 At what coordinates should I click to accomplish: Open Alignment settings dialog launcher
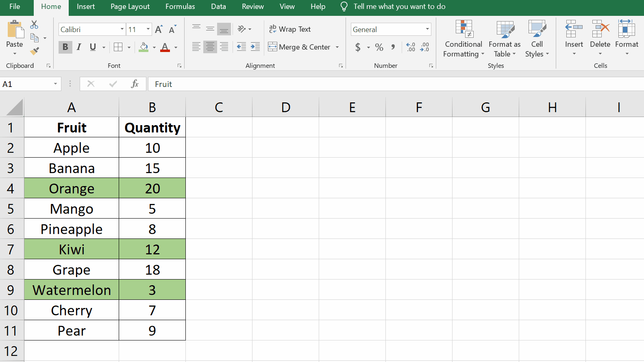click(x=341, y=65)
